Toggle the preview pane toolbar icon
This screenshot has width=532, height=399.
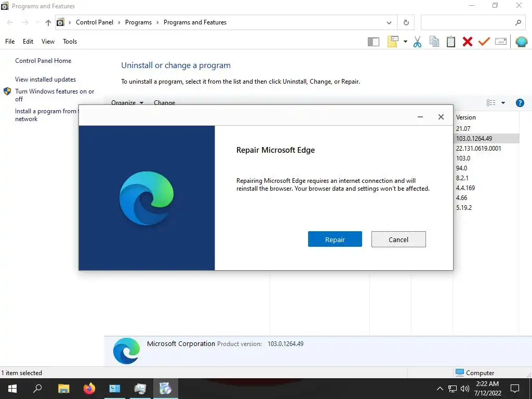[373, 42]
